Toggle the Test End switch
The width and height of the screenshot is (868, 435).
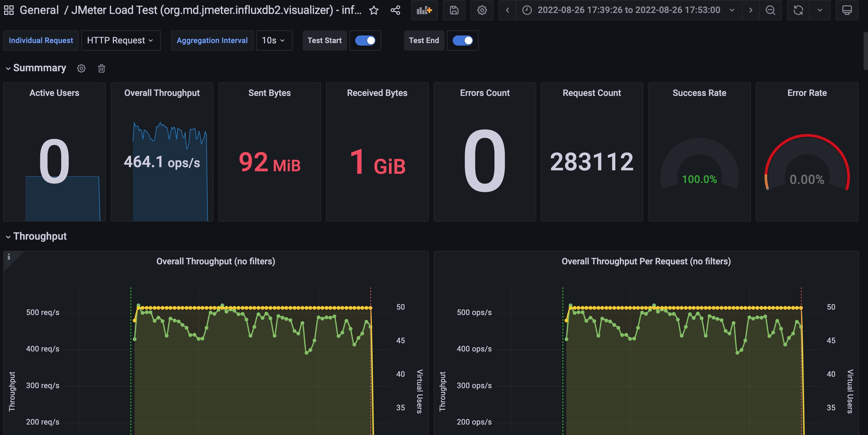coord(462,41)
